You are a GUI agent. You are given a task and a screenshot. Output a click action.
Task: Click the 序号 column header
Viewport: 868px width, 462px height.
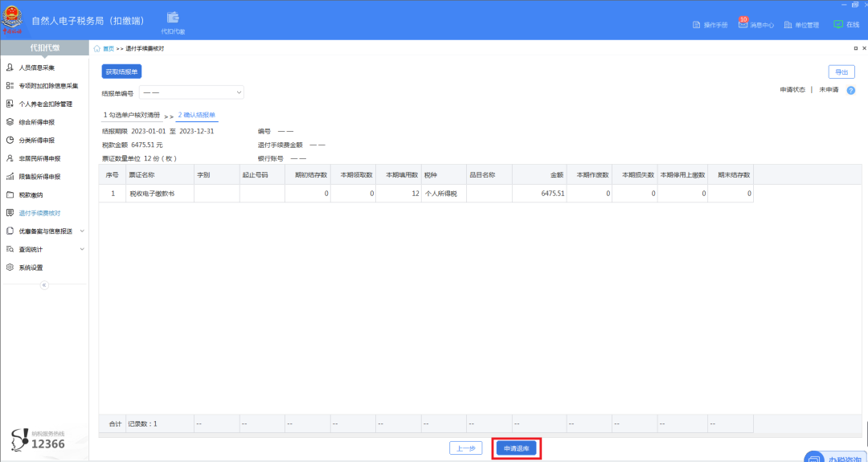[x=113, y=174]
